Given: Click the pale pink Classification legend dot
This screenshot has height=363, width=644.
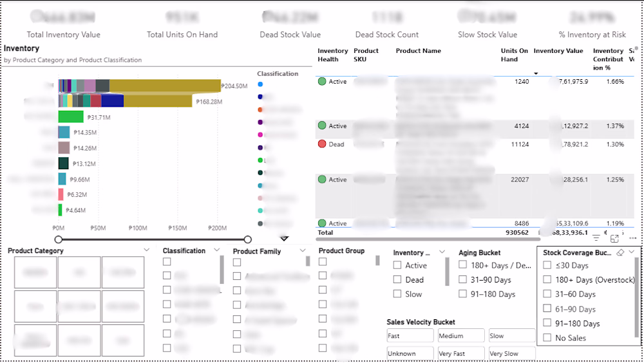Looking at the screenshot, I should pos(260,198).
